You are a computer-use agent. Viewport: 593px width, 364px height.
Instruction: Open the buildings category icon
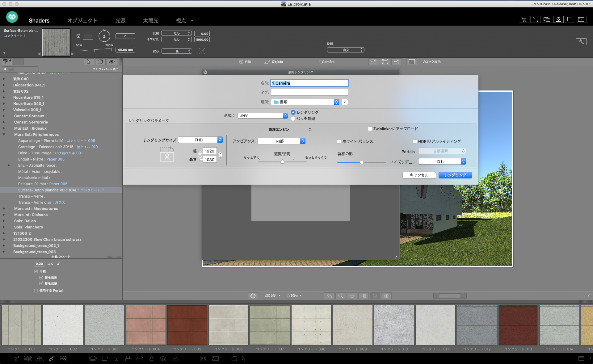(175, 358)
